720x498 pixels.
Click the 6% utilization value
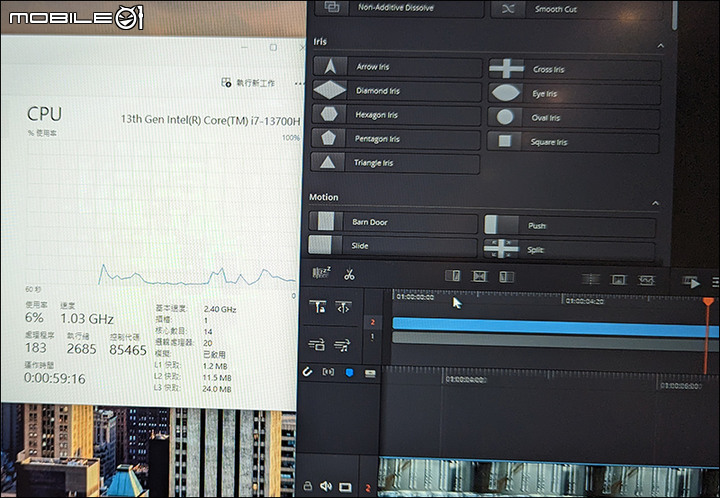click(x=34, y=317)
